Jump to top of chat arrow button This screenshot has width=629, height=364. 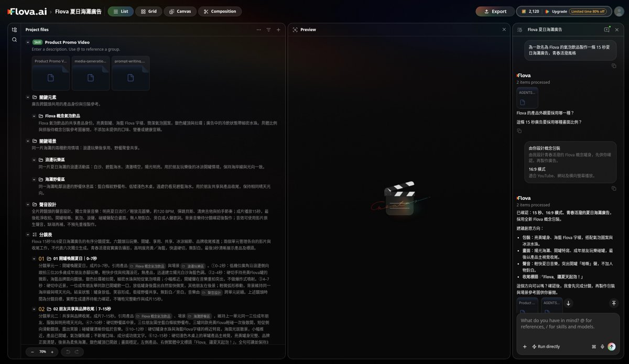pyautogui.click(x=613, y=303)
